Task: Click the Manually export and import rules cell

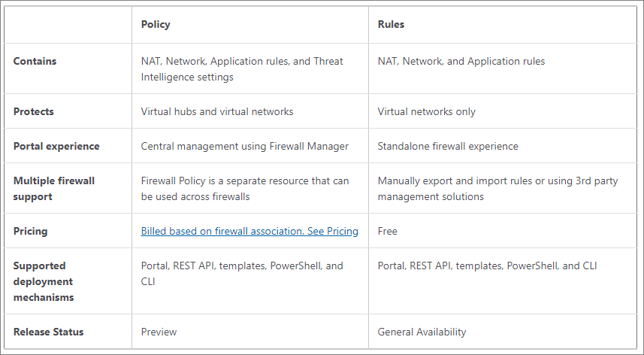Action: pyautogui.click(x=497, y=189)
